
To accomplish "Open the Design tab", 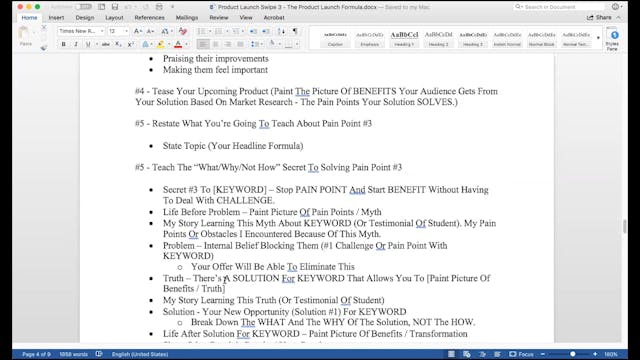I will click(x=85, y=18).
